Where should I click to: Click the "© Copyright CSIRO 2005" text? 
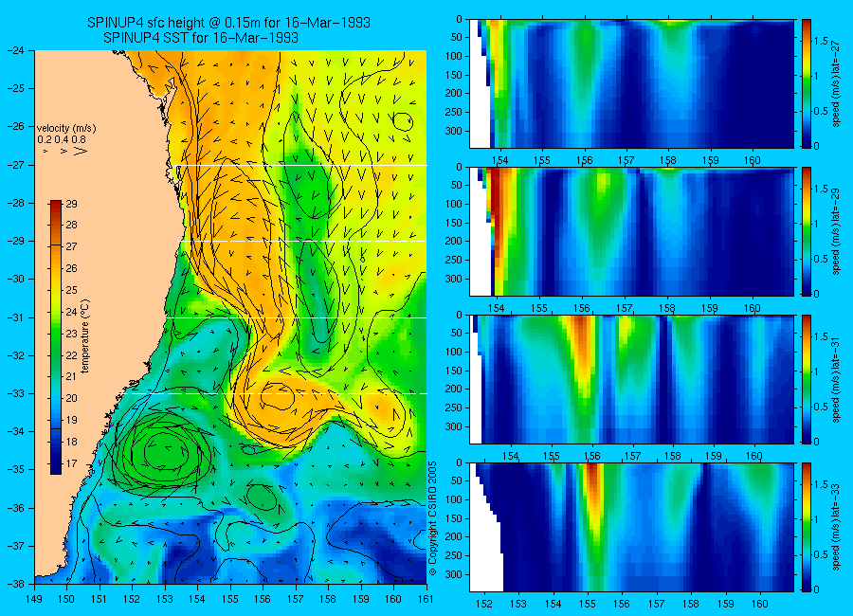pyautogui.click(x=433, y=518)
